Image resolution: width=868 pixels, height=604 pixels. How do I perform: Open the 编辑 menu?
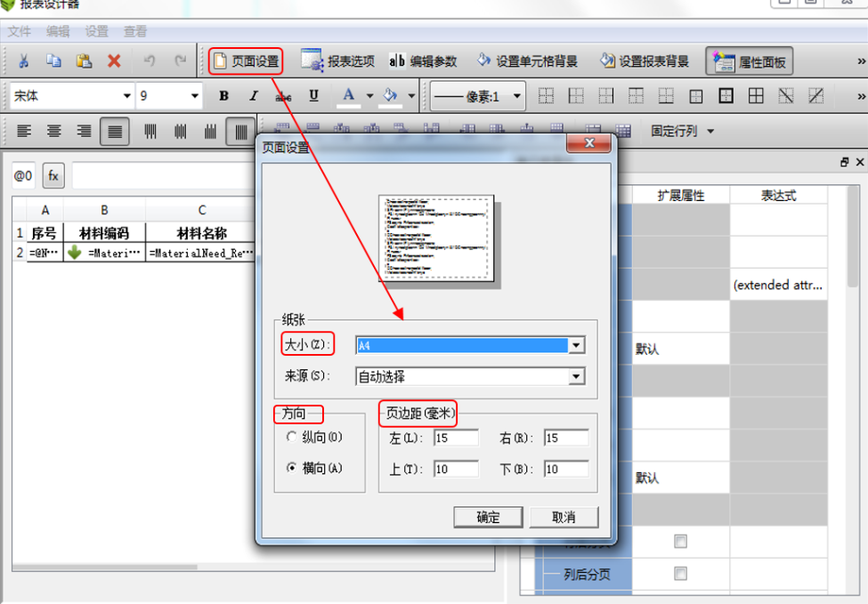tap(58, 31)
